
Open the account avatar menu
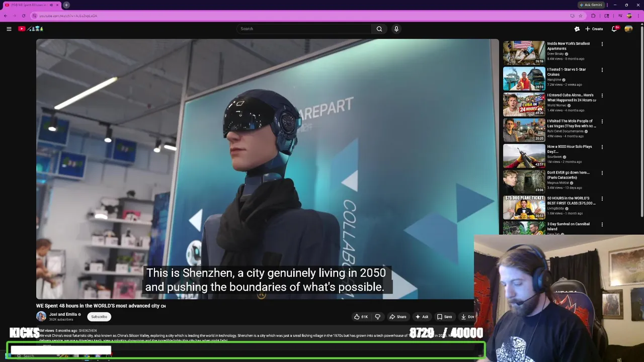click(628, 29)
